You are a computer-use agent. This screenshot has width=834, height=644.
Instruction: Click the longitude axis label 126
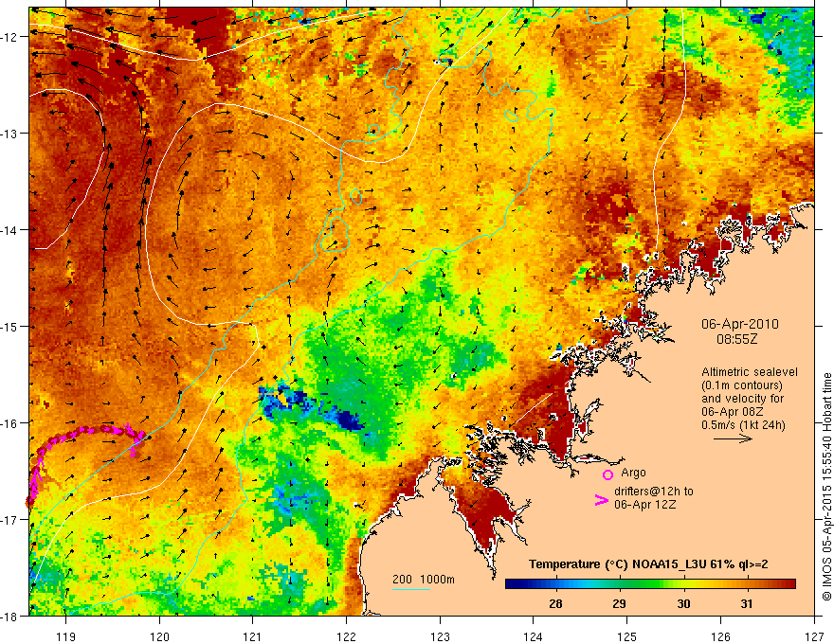coord(720,636)
